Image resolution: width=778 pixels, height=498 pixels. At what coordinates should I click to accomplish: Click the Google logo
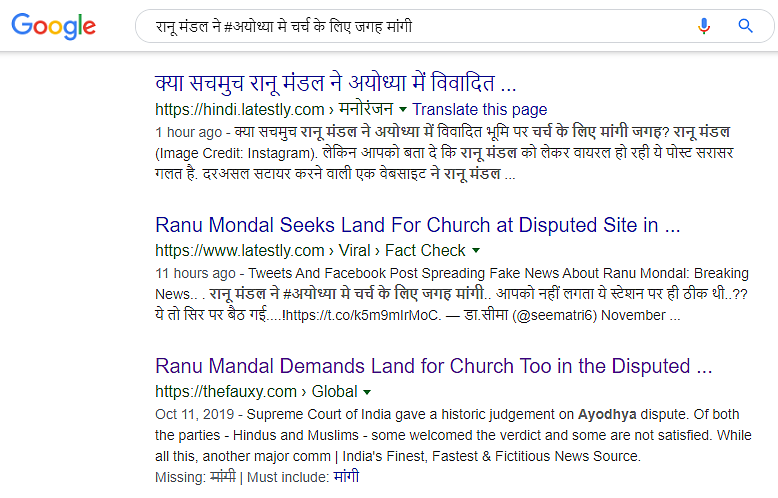[x=54, y=26]
